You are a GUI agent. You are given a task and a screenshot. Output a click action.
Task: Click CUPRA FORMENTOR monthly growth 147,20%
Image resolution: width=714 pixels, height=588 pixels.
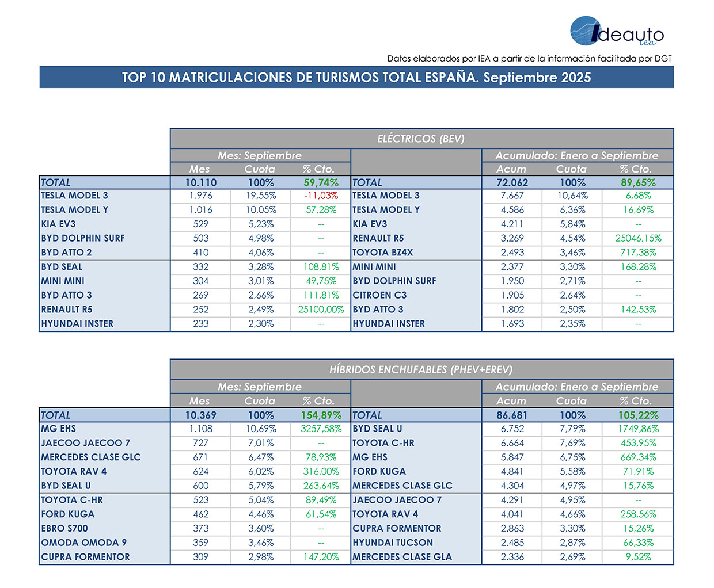click(321, 557)
